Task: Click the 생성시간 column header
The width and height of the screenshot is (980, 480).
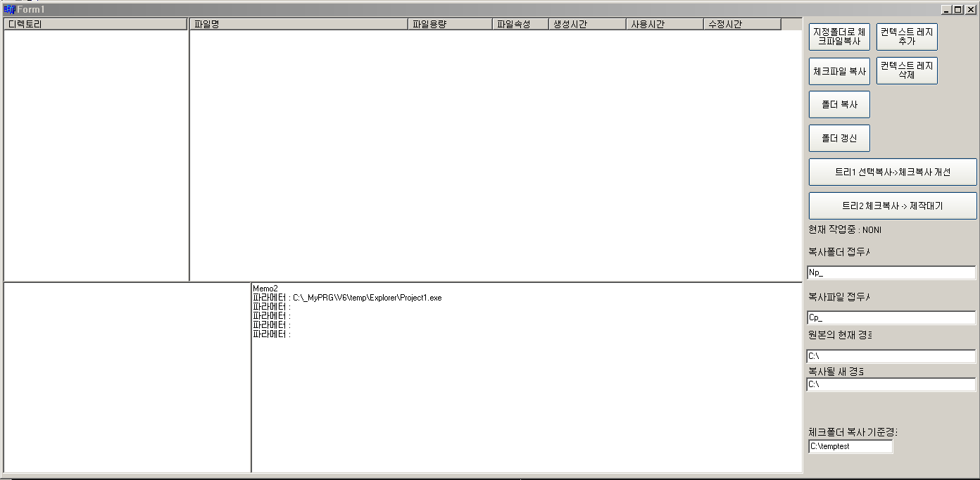Action: (x=587, y=24)
